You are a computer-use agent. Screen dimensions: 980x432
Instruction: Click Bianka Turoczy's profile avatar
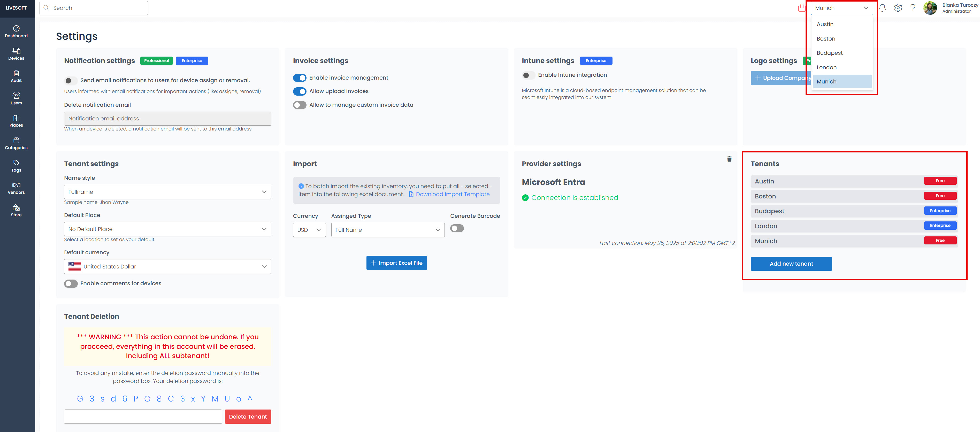click(930, 8)
